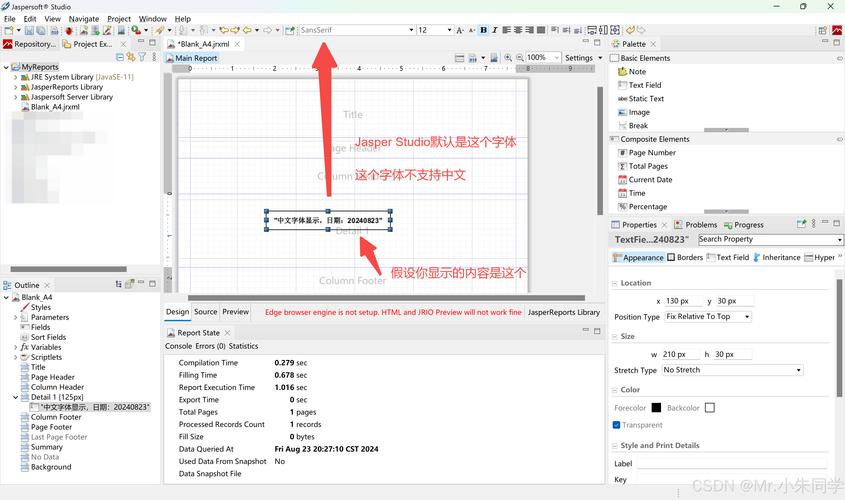Click the debug bug icon

coord(69,31)
